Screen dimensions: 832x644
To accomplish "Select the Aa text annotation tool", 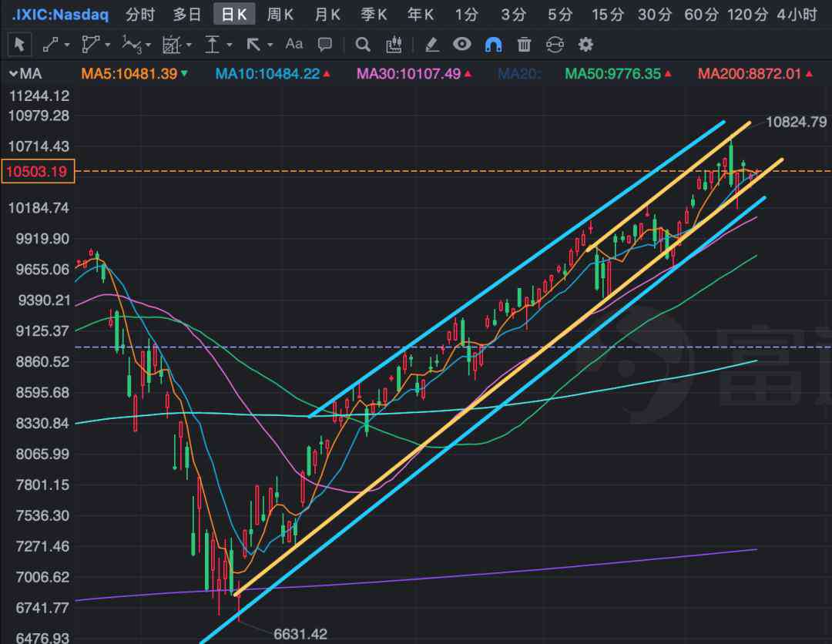I will click(294, 43).
